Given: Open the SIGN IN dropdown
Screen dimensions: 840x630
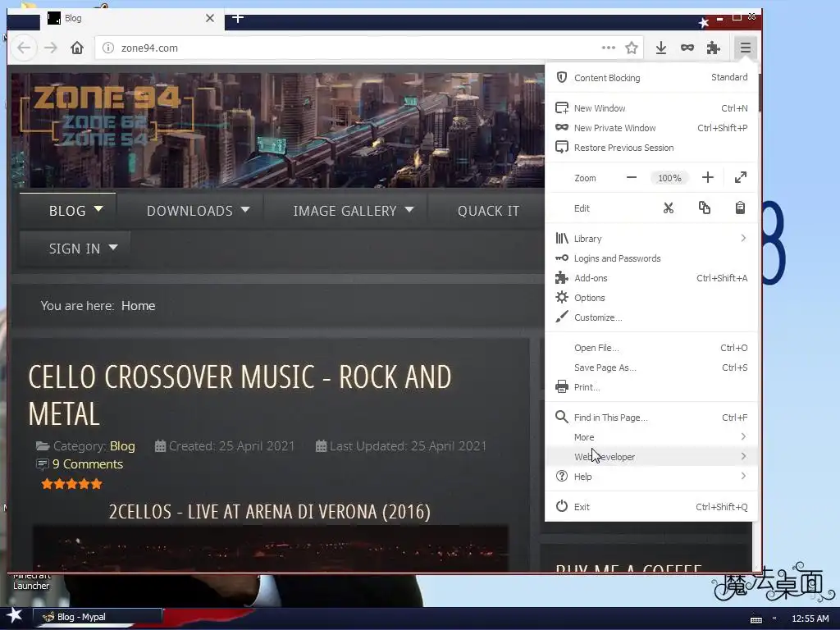Looking at the screenshot, I should [75, 249].
